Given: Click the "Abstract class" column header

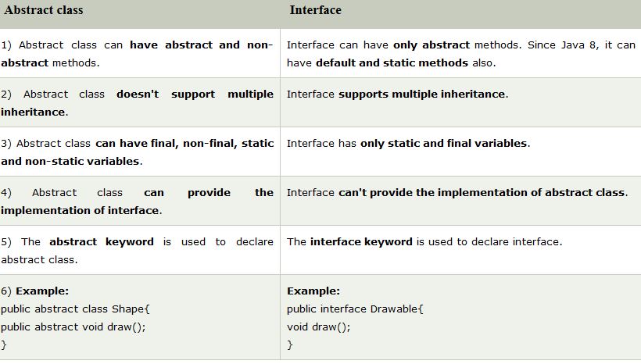Looking at the screenshot, I should [x=44, y=11].
